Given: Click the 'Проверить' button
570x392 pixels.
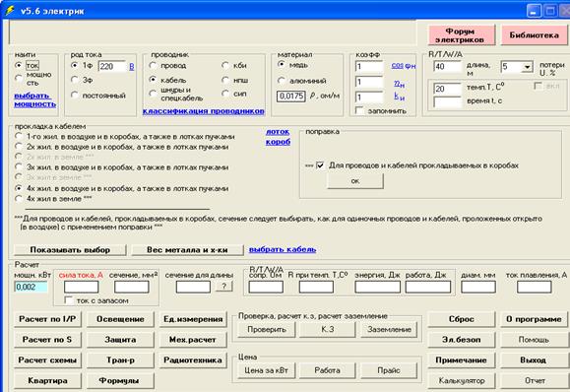Looking at the screenshot, I should (267, 329).
